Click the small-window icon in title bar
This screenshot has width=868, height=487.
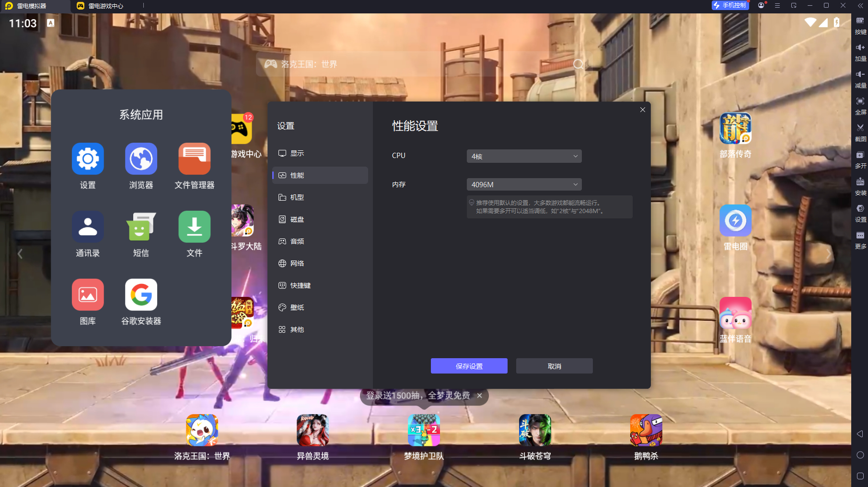[x=794, y=5]
